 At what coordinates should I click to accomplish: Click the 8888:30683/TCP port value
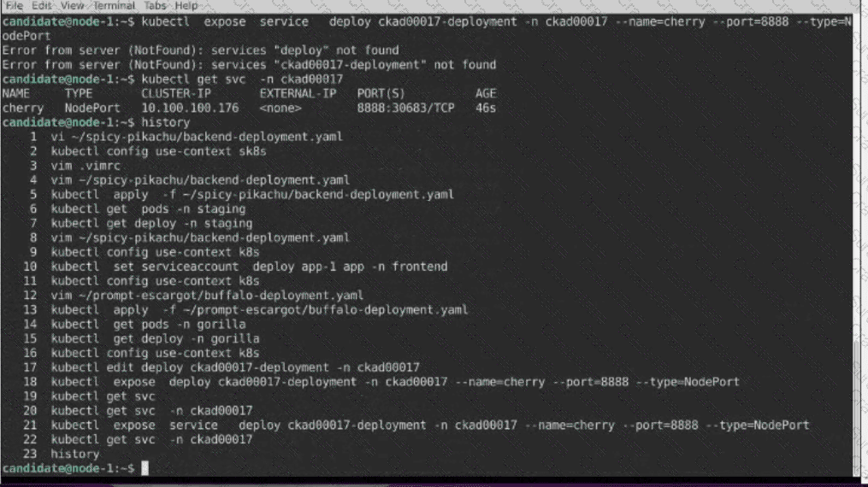coord(405,108)
